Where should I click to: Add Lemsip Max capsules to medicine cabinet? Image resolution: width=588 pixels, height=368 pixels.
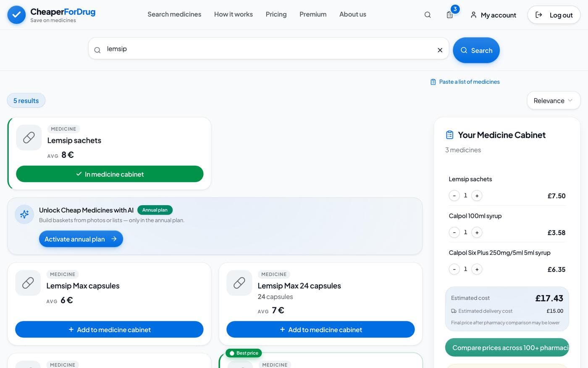click(109, 329)
